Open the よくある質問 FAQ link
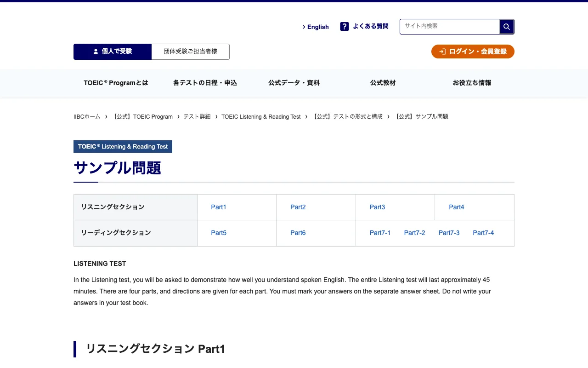The width and height of the screenshot is (588, 368). tap(370, 27)
